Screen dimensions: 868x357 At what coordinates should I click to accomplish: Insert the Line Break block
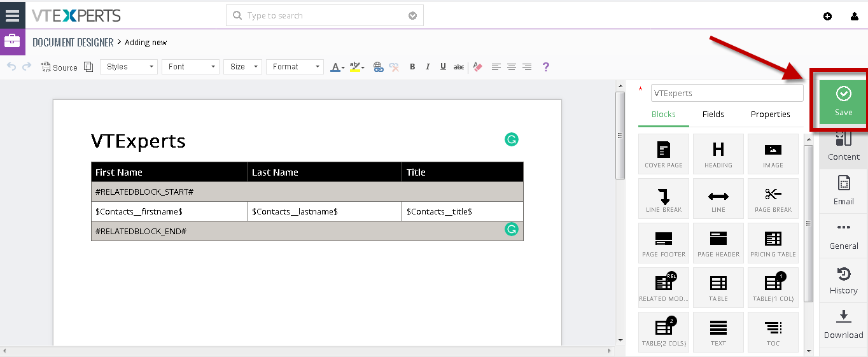click(x=664, y=199)
